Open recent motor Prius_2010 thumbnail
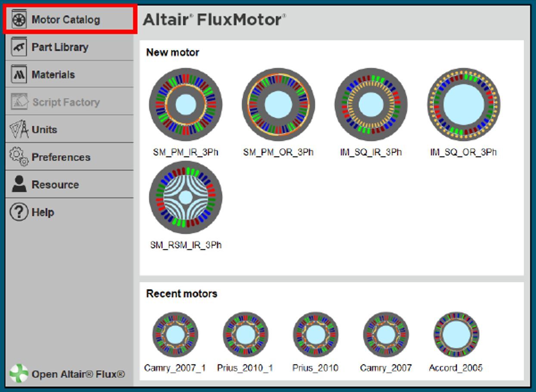Screen dimensions: 536x392 click(316, 335)
